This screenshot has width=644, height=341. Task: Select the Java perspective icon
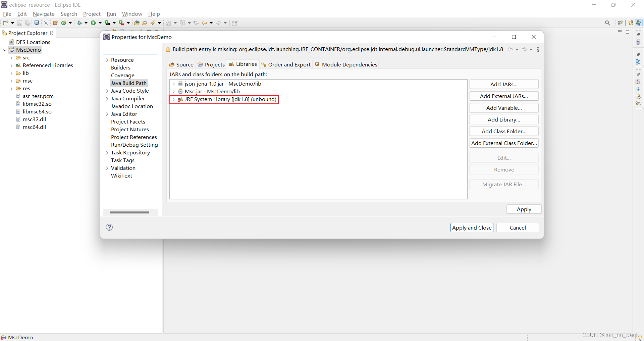[639, 23]
